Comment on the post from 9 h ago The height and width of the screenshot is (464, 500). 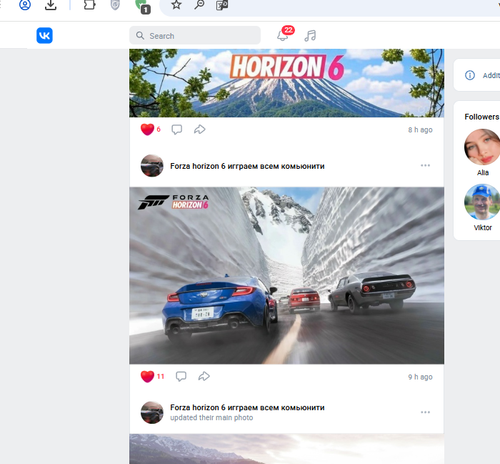tap(181, 376)
